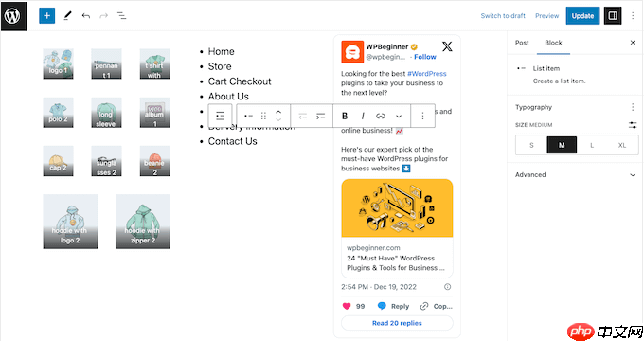
Task: Click the WPBeginner avatar in the tweet
Action: point(352,52)
